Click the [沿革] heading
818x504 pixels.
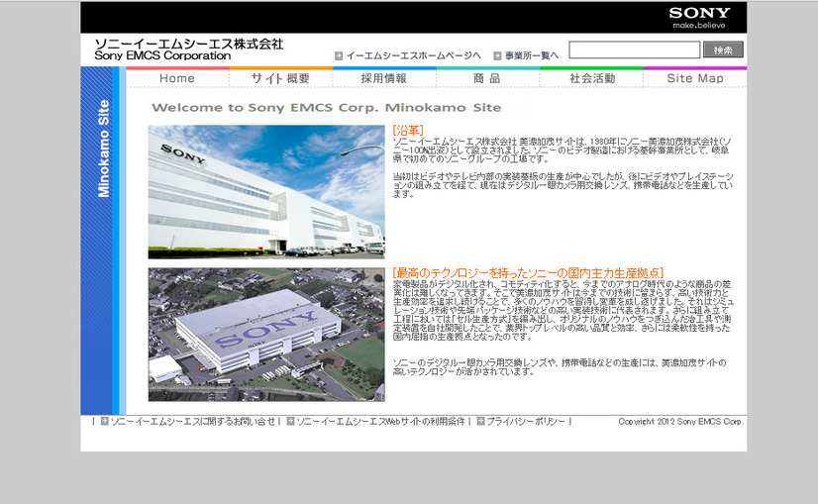408,131
